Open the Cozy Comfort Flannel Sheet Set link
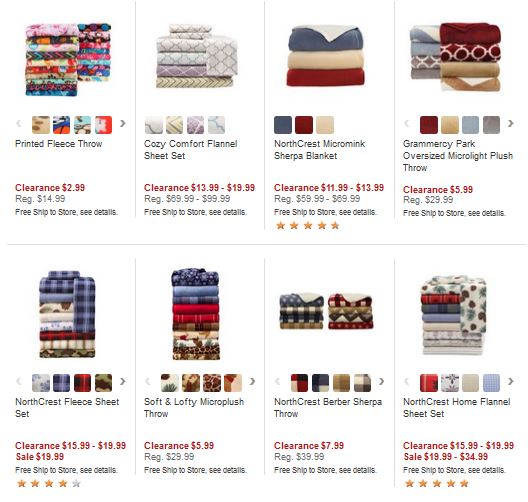 click(x=191, y=150)
